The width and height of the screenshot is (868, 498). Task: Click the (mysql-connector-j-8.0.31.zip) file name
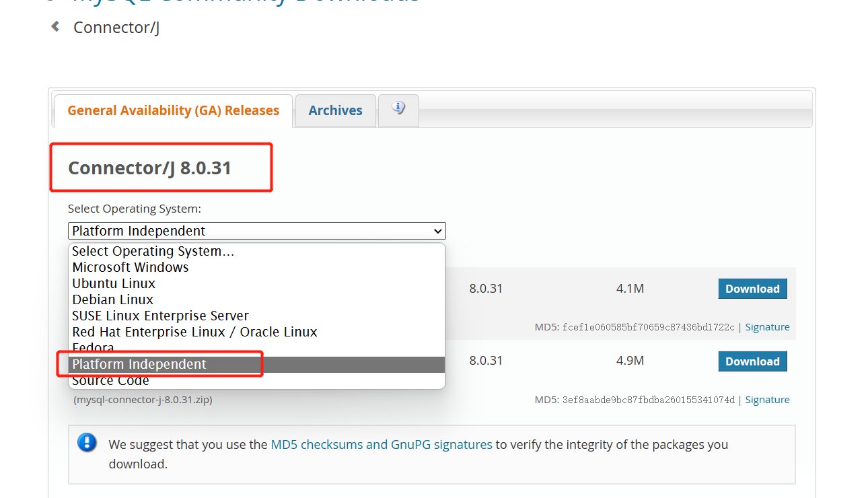(143, 400)
